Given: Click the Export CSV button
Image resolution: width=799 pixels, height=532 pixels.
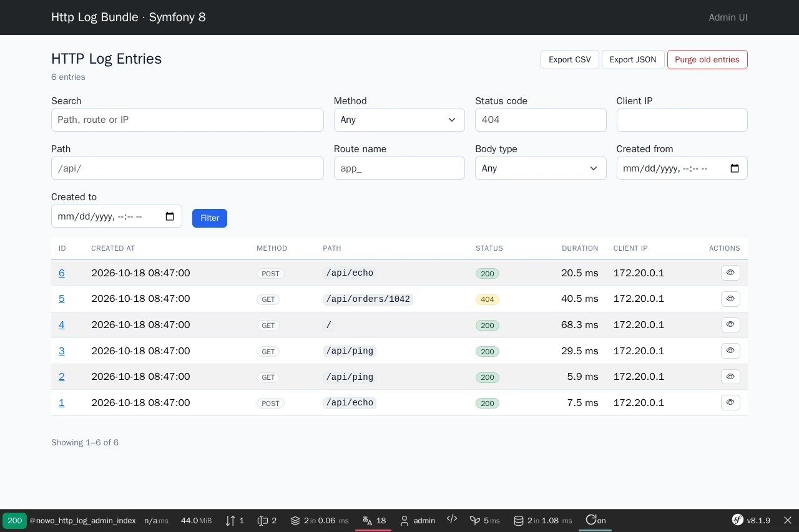Looking at the screenshot, I should 570,60.
